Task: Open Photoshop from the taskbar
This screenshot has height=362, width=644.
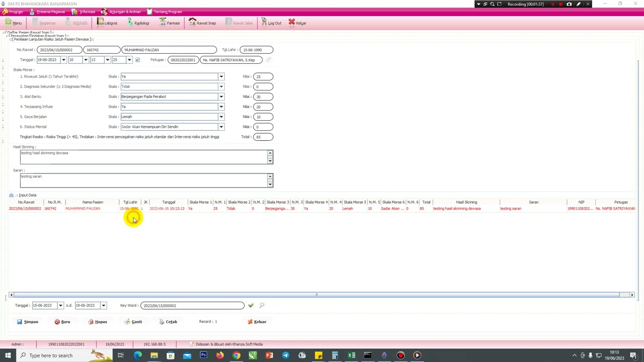Action: tap(203, 355)
